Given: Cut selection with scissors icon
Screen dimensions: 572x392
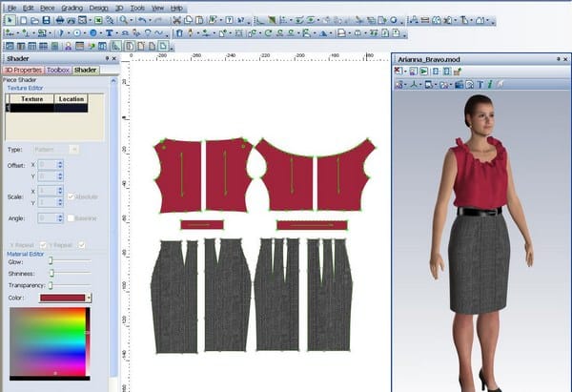Looking at the screenshot, I should (176, 20).
